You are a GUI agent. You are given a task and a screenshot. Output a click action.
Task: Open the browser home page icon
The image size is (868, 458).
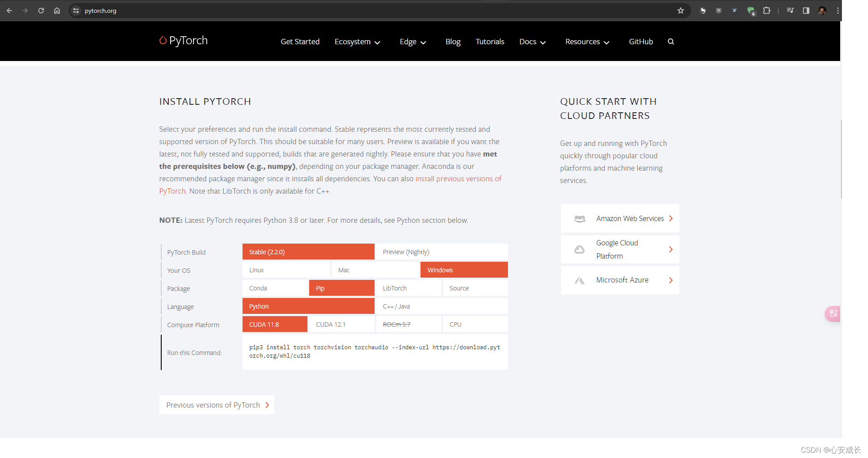pos(57,11)
